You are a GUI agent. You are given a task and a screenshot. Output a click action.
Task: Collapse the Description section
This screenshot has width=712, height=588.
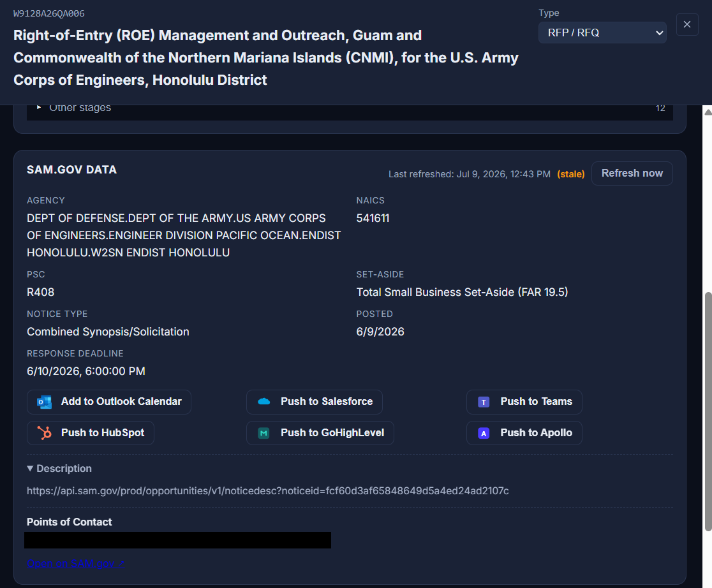click(x=59, y=469)
